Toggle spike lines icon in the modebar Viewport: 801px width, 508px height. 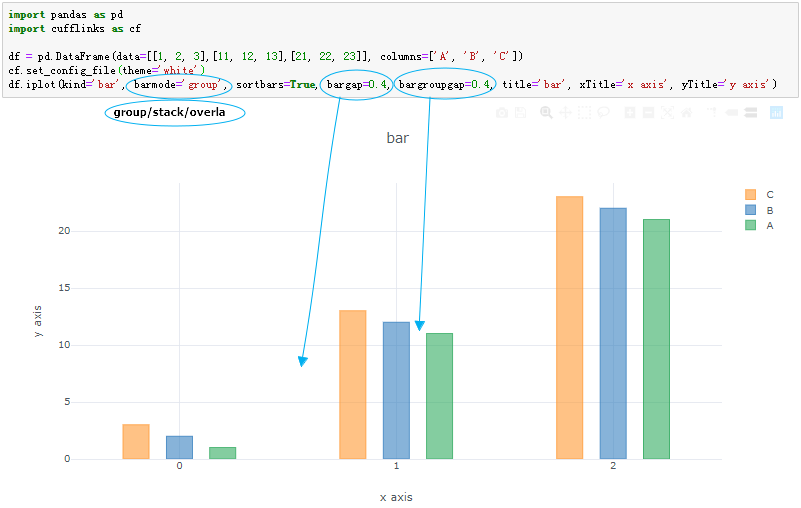coord(712,112)
